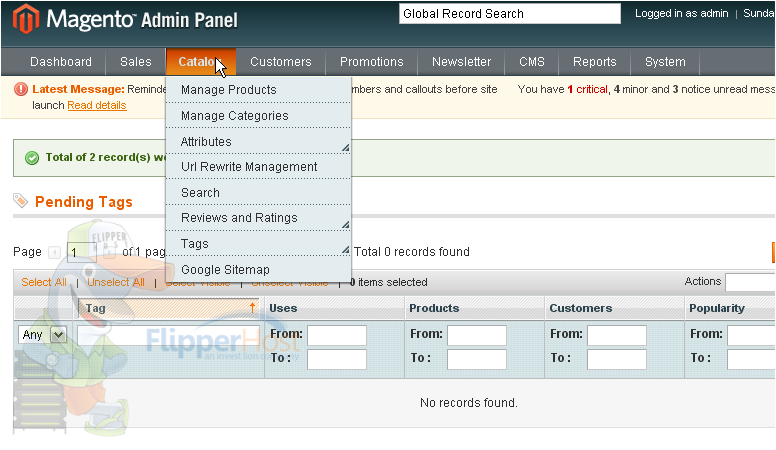
Task: Click the Magento logo icon
Action: [x=26, y=19]
